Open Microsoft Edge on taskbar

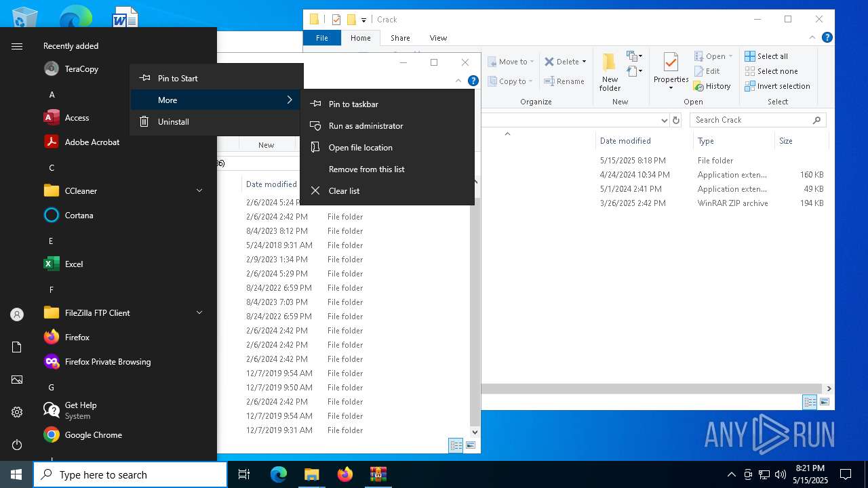279,474
